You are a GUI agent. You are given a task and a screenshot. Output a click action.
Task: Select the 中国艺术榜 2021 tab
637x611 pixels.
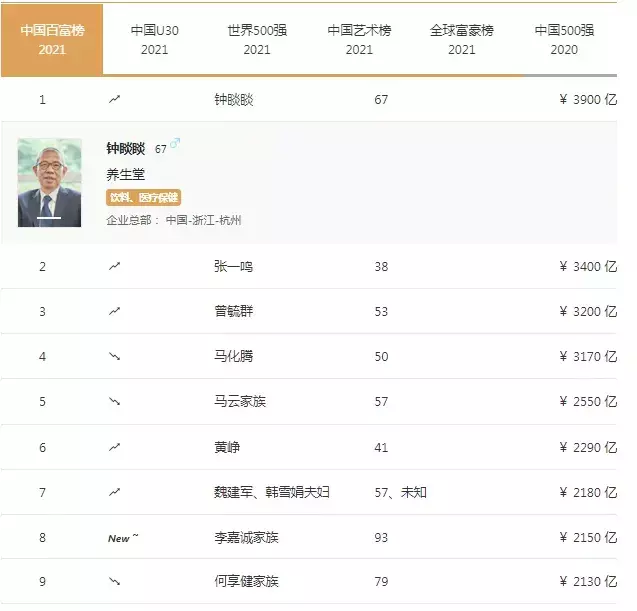(x=359, y=40)
